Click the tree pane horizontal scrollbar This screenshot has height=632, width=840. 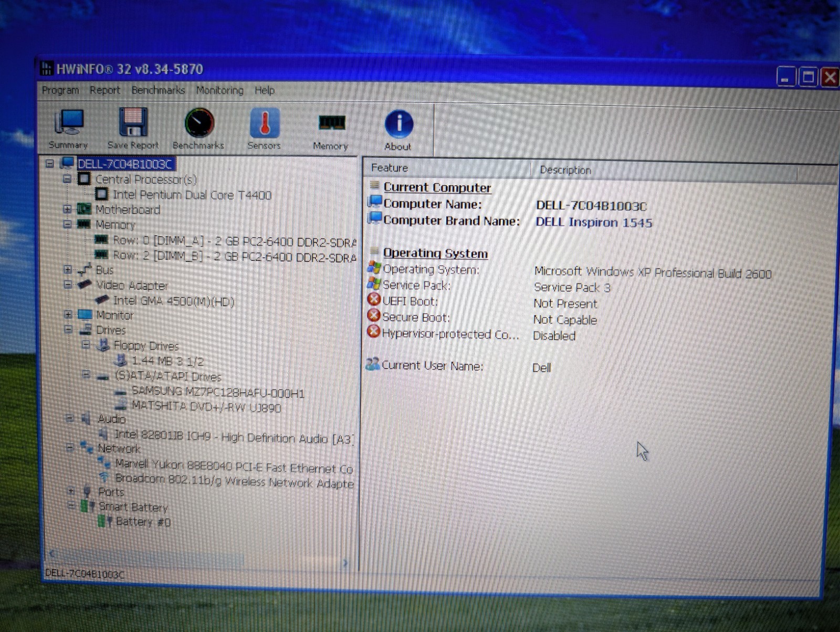click(199, 560)
